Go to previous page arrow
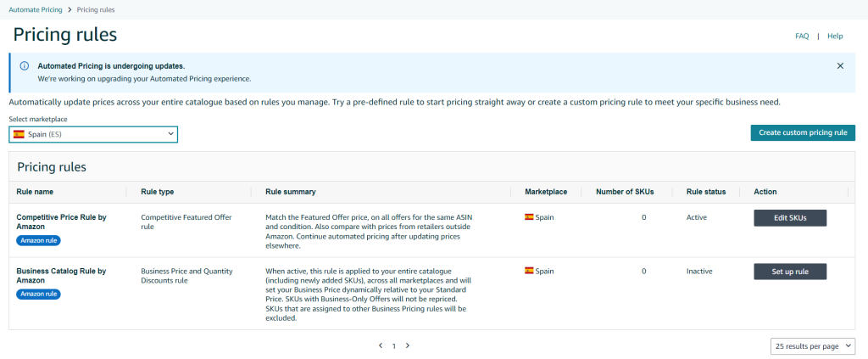This screenshot has width=868, height=359. pos(380,345)
